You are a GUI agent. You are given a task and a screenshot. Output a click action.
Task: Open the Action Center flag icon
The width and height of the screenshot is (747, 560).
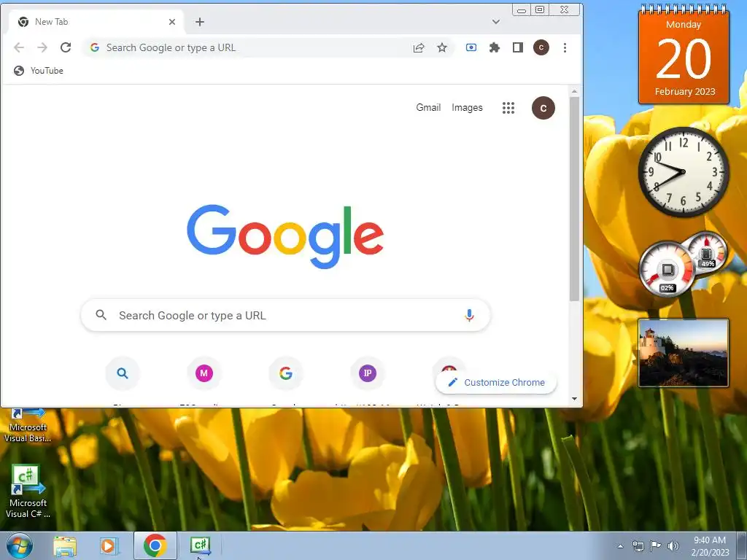pyautogui.click(x=656, y=546)
